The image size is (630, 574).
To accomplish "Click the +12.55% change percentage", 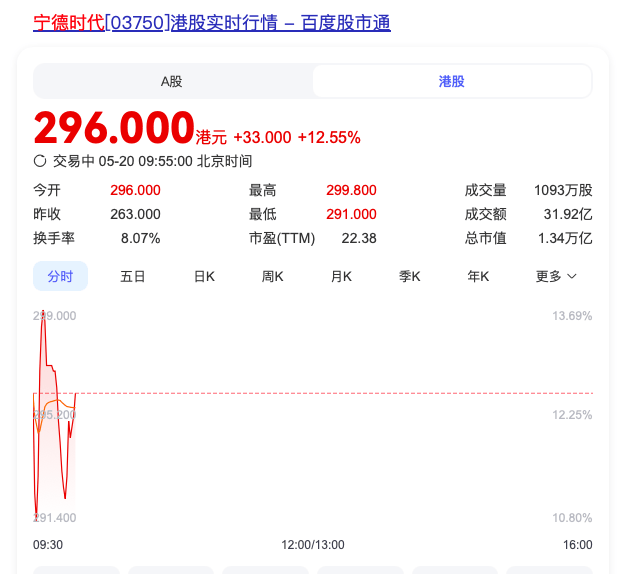I will pos(329,137).
